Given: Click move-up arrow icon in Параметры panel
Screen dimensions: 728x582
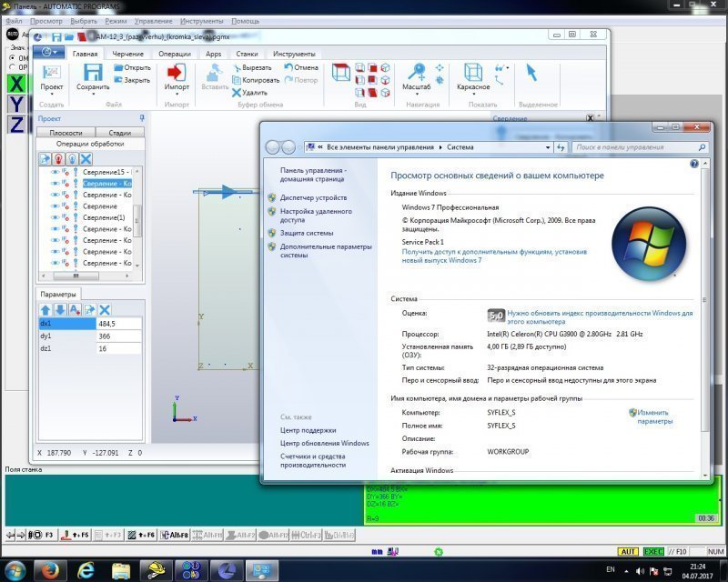Looking at the screenshot, I should [45, 310].
